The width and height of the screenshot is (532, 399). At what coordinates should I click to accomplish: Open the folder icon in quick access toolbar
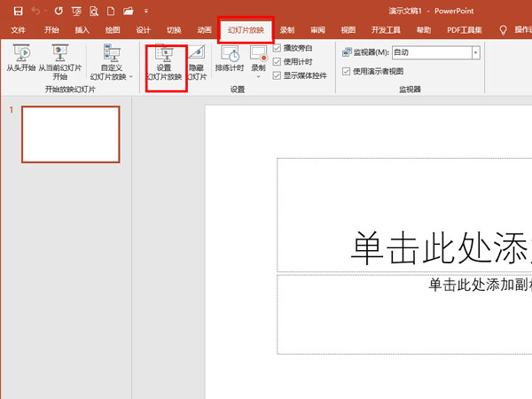[129, 11]
